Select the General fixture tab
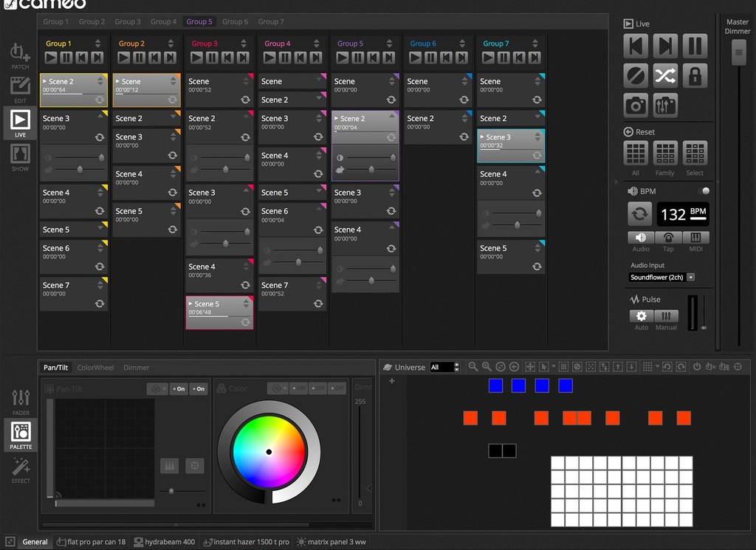 35,542
